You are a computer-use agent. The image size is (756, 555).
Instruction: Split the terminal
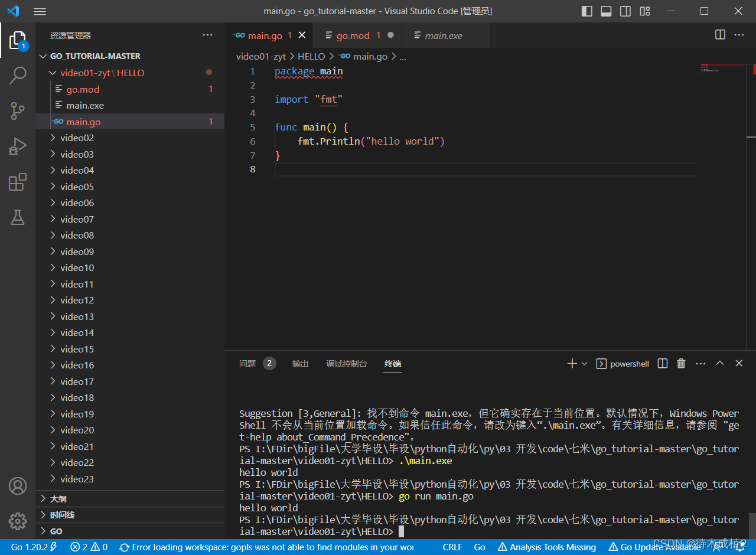point(663,364)
